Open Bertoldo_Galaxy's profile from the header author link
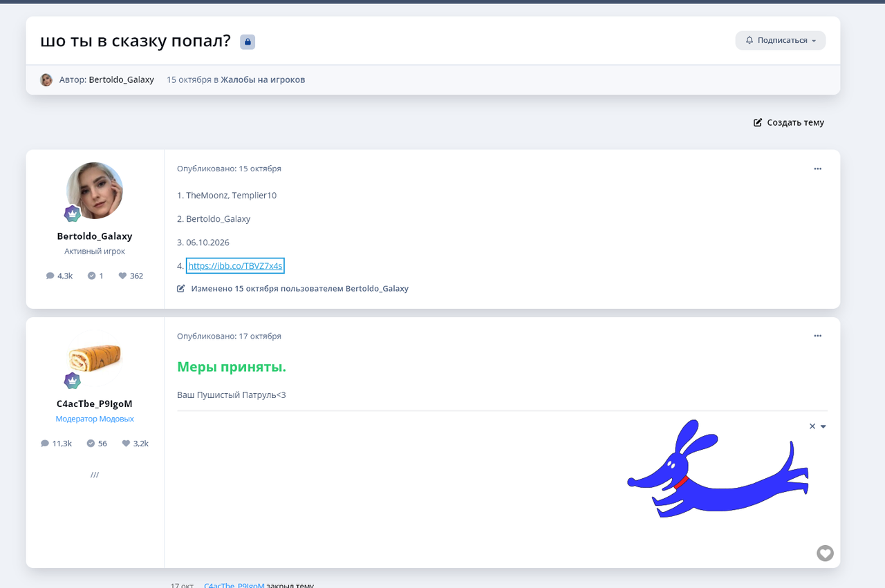 tap(122, 79)
